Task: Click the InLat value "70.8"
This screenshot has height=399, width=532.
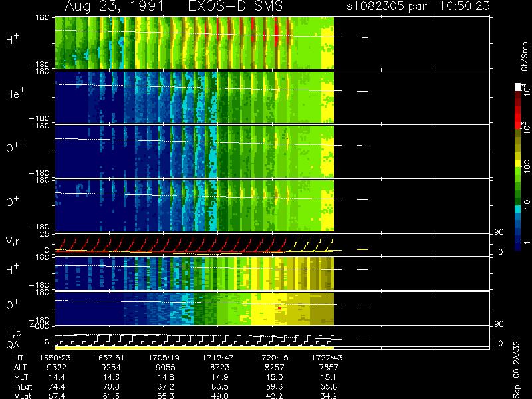Action: (x=112, y=386)
